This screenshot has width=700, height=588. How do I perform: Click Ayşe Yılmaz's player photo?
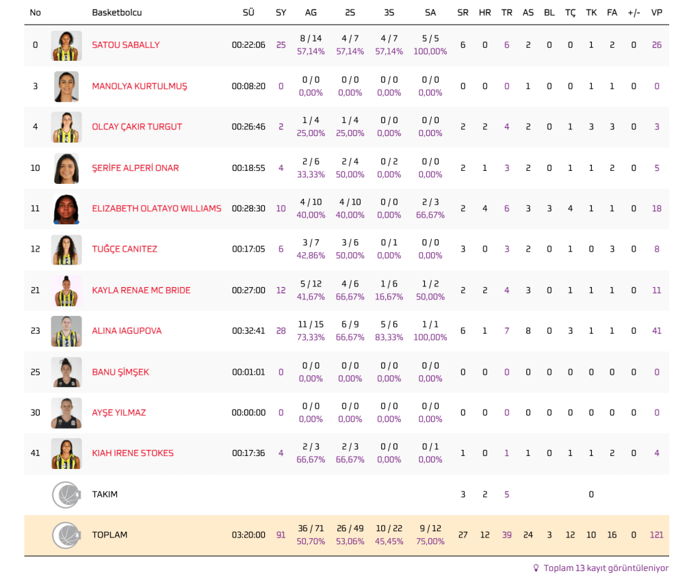pyautogui.click(x=66, y=413)
